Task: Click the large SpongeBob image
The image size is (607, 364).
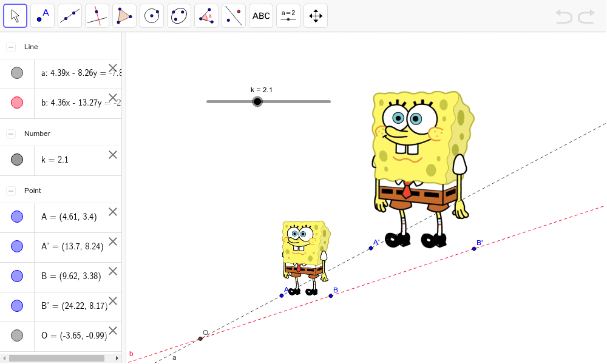Action: (423, 169)
